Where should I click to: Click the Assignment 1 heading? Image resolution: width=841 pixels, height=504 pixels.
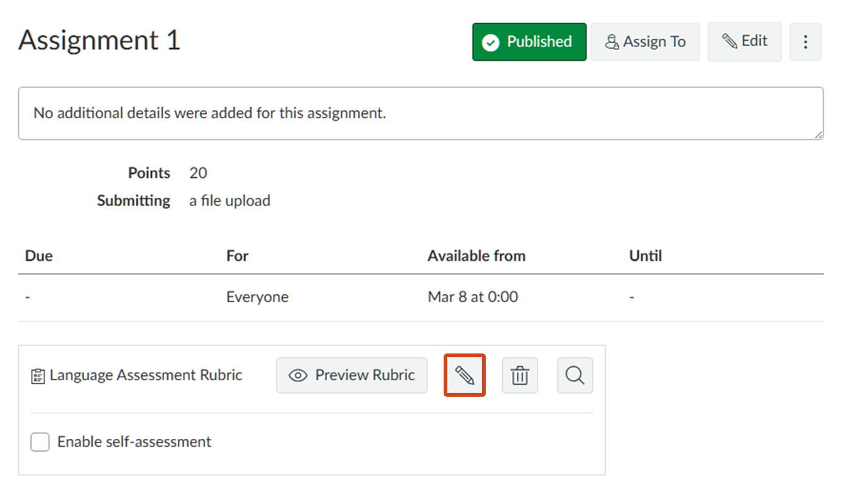tap(99, 41)
